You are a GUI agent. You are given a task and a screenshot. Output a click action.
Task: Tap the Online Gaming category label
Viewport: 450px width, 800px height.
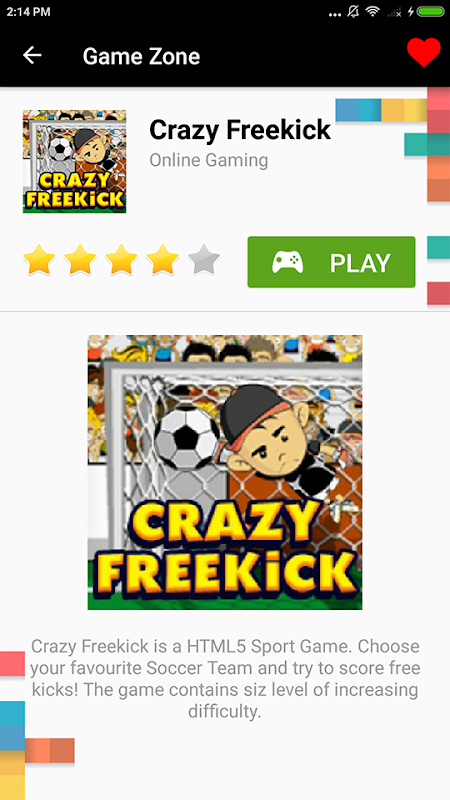209,160
